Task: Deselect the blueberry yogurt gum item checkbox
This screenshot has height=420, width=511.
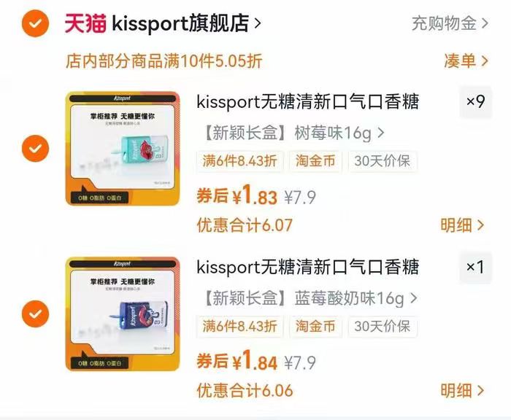Action: pyautogui.click(x=35, y=314)
